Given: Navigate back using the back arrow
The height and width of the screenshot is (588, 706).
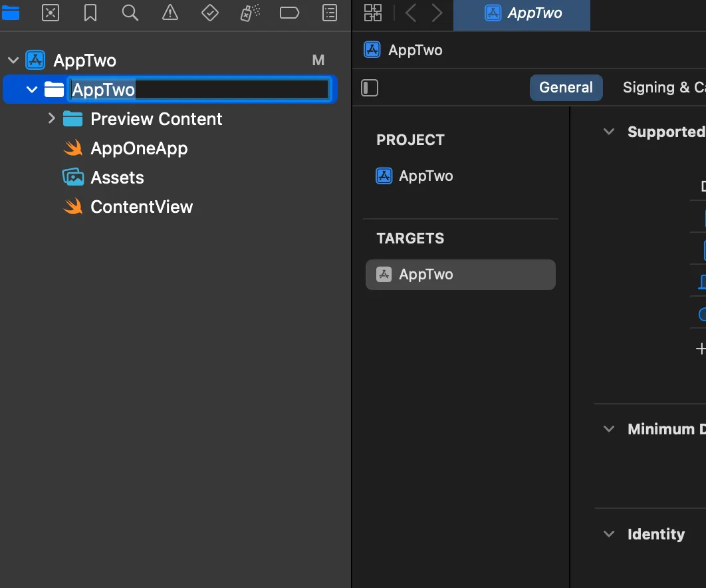Looking at the screenshot, I should click(x=410, y=12).
